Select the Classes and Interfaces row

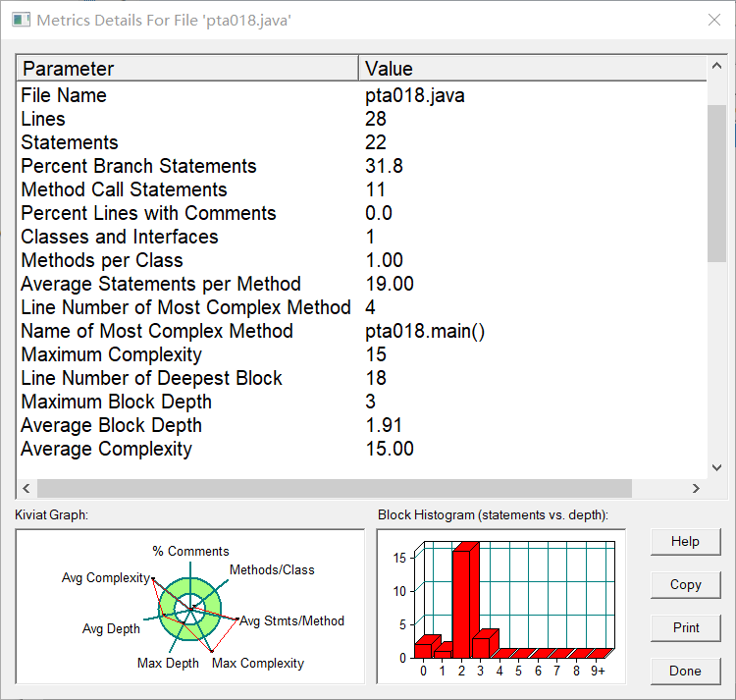pos(362,237)
